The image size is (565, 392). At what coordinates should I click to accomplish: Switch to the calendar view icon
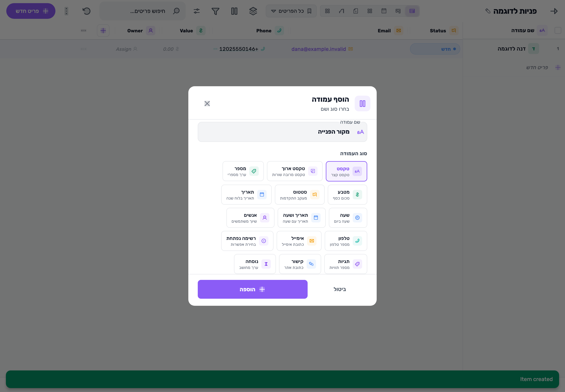click(384, 11)
